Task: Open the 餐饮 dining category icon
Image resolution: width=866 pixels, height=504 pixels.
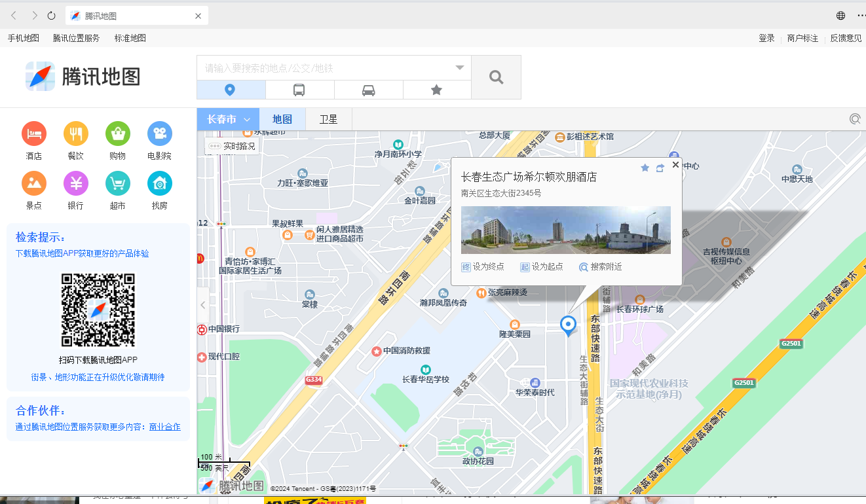Action: [76, 134]
